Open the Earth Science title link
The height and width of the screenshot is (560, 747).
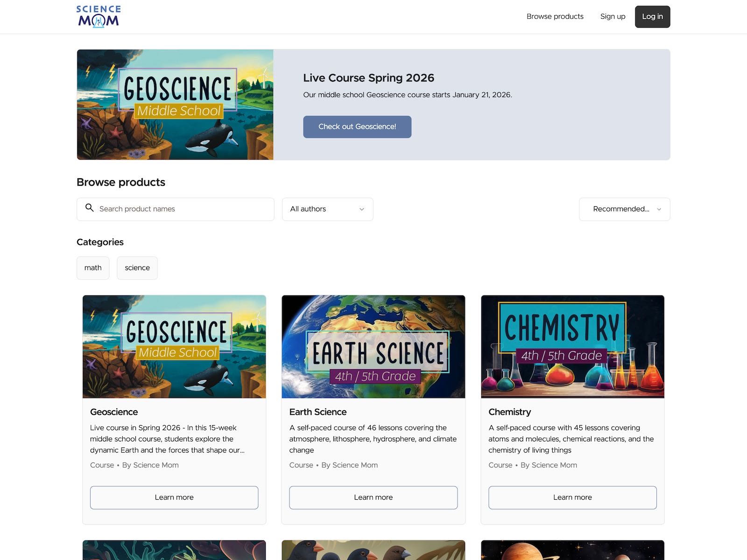click(318, 412)
